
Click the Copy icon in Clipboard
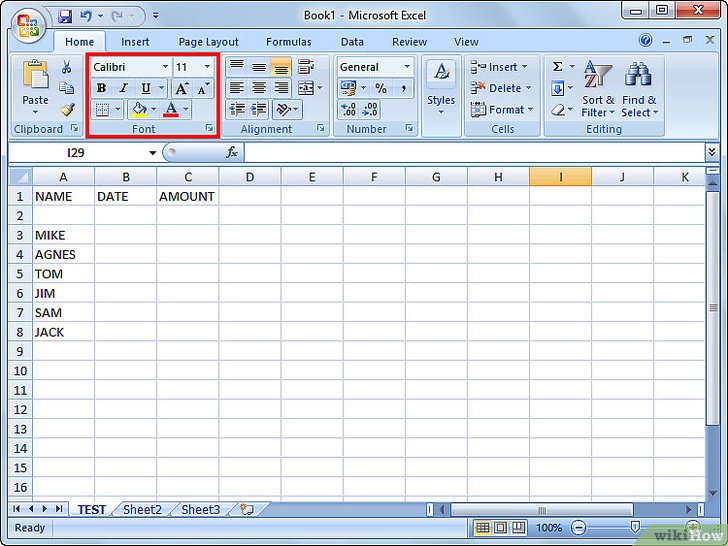point(66,88)
